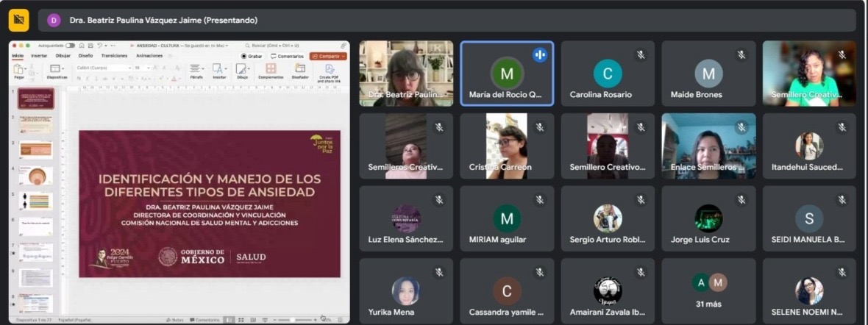868x325 pixels.
Task: Toggle the Autoguardado switch
Action: 70,46
